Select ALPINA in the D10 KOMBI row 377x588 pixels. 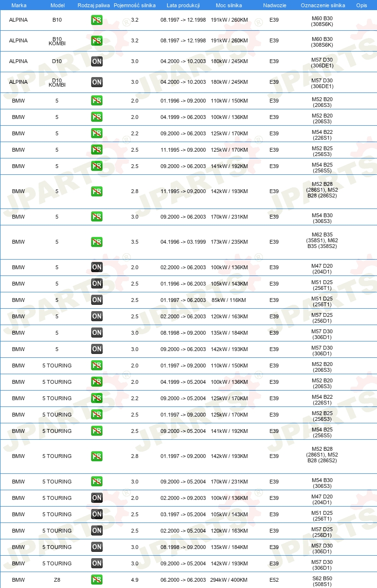click(18, 82)
